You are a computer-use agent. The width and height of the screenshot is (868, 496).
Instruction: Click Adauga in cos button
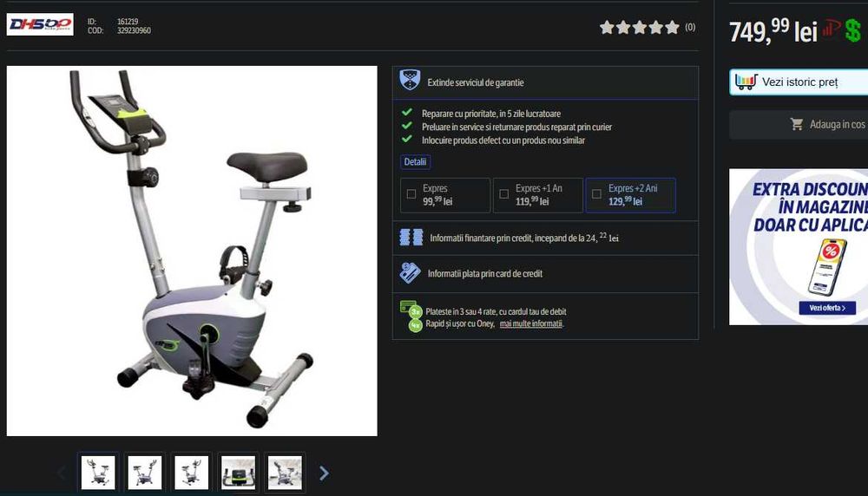click(799, 124)
